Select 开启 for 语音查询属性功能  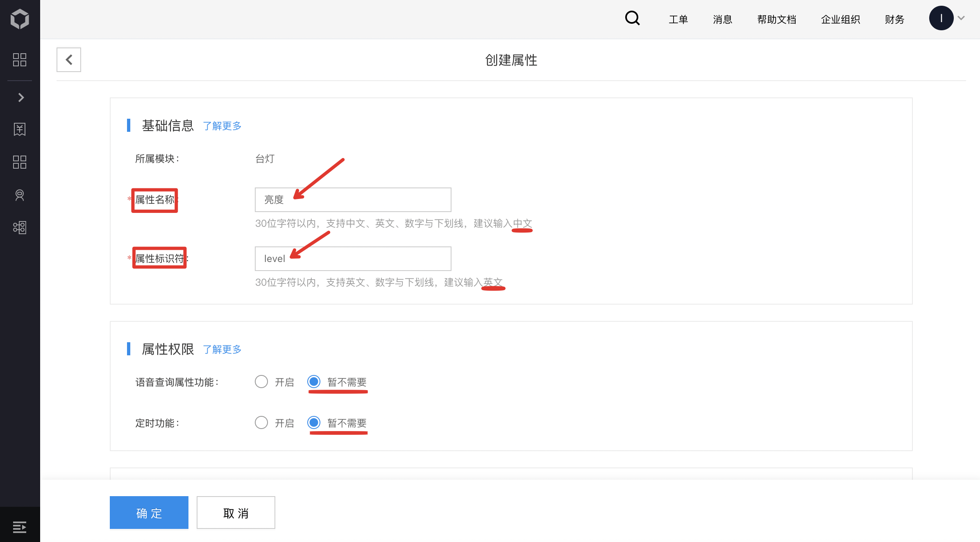coord(261,382)
